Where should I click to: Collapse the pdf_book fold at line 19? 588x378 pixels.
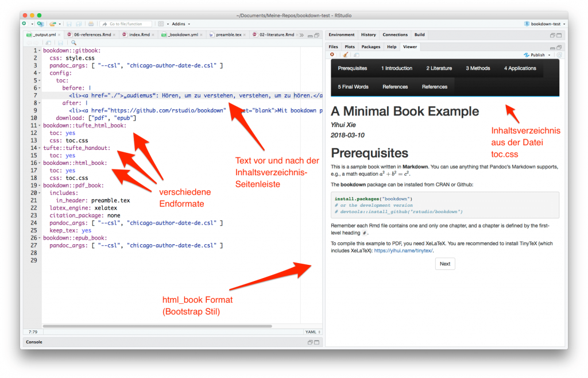pos(40,186)
